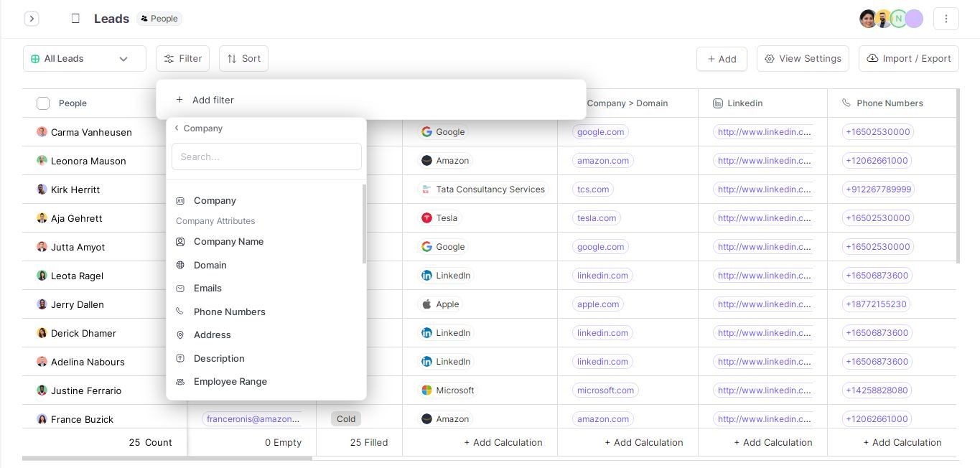Click the Sort arrows icon
This screenshot has height=468, width=980.
[233, 58]
